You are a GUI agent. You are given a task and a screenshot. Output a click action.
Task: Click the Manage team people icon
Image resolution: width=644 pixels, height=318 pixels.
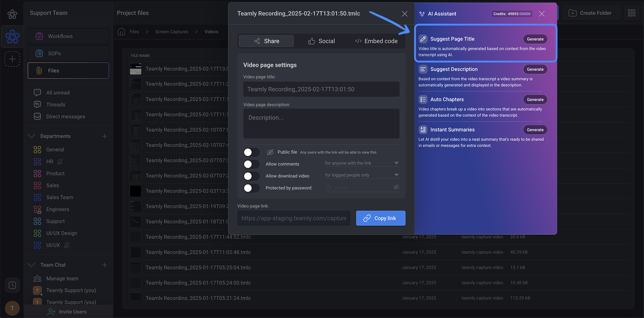[38, 278]
